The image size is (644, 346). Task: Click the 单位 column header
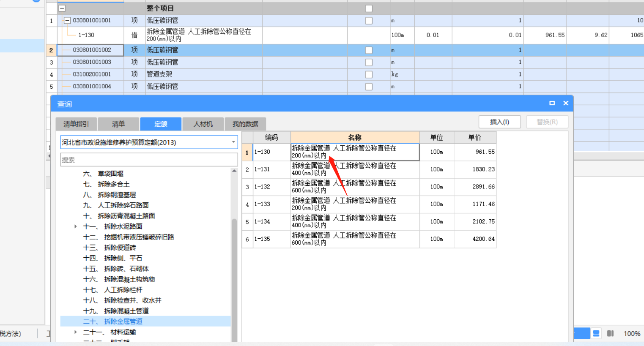[x=436, y=137]
